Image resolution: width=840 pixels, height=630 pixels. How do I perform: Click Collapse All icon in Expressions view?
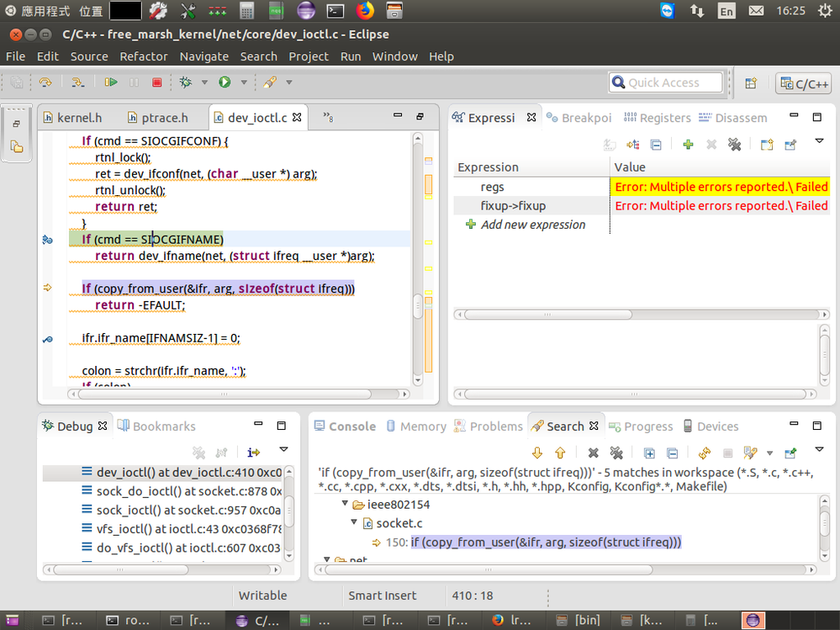point(656,144)
